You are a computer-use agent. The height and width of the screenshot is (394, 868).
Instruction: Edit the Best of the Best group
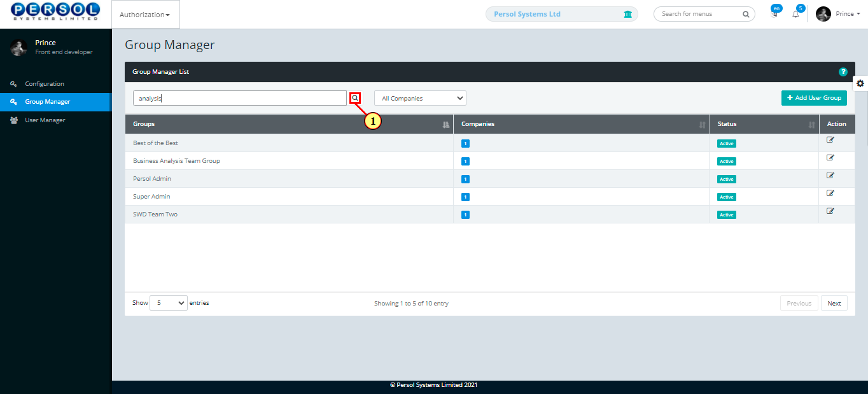830,139
